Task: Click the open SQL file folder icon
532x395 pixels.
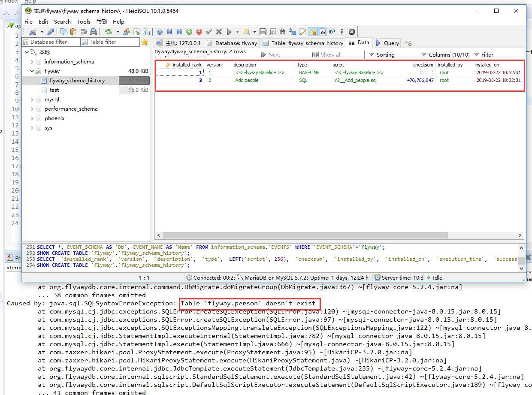Action: click(246, 32)
